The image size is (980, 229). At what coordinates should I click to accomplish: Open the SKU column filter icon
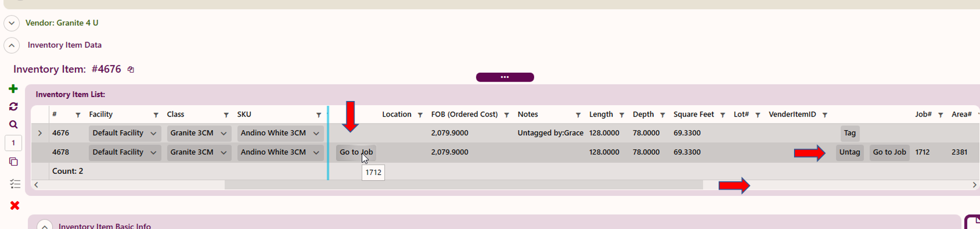318,115
